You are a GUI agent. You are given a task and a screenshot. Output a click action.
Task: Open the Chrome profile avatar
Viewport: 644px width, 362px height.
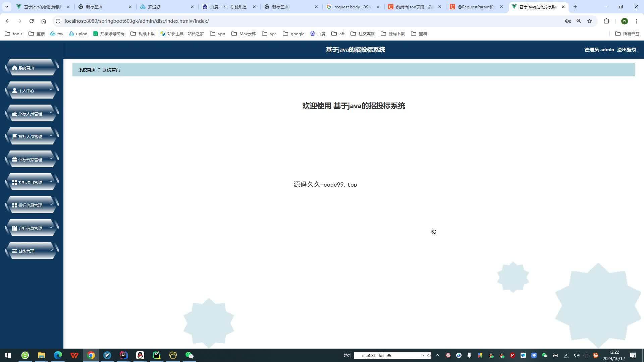[x=624, y=21]
